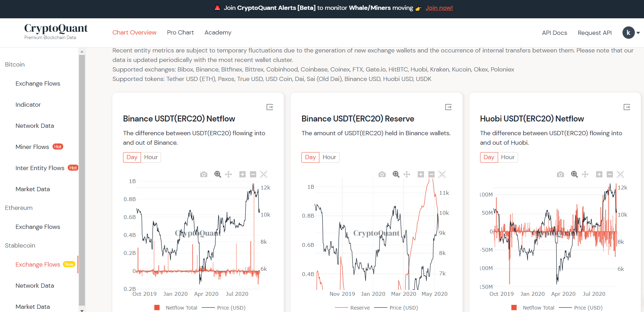This screenshot has width=644, height=312.
Task: Open Bitcoin Market Data in sidebar
Action: (x=33, y=189)
